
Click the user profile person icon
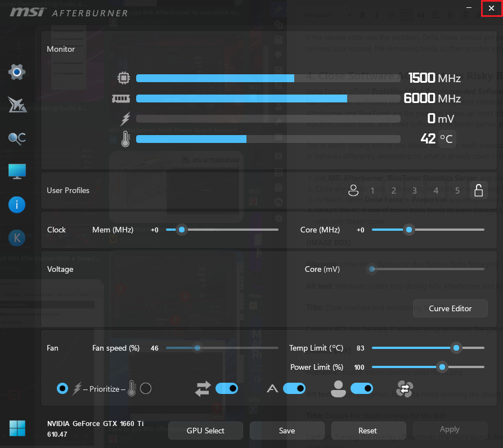tap(353, 190)
